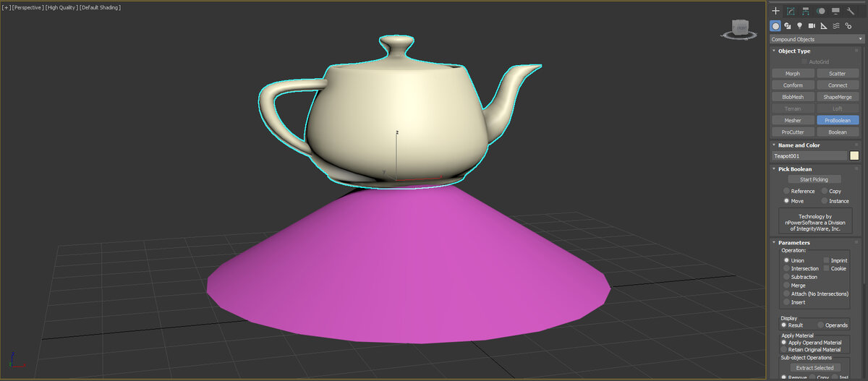The image size is (868, 381).
Task: Select the Copy pick option
Action: pyautogui.click(x=831, y=191)
